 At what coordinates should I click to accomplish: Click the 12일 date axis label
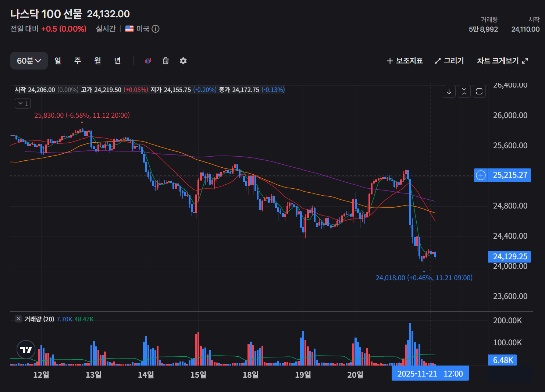coord(41,375)
